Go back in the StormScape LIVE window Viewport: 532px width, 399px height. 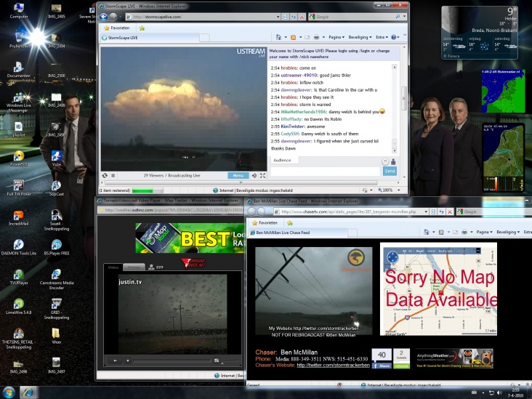(x=104, y=17)
